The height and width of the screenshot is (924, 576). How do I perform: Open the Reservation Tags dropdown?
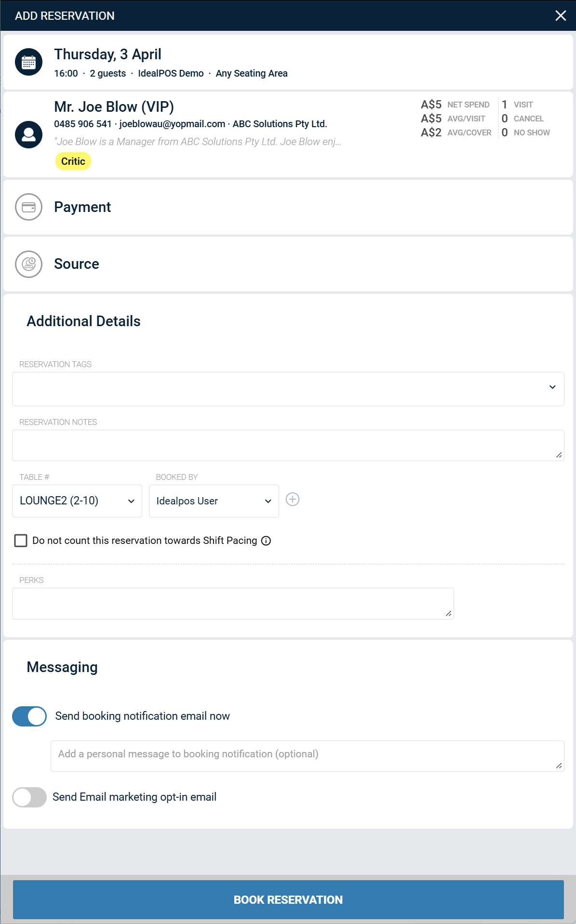288,389
